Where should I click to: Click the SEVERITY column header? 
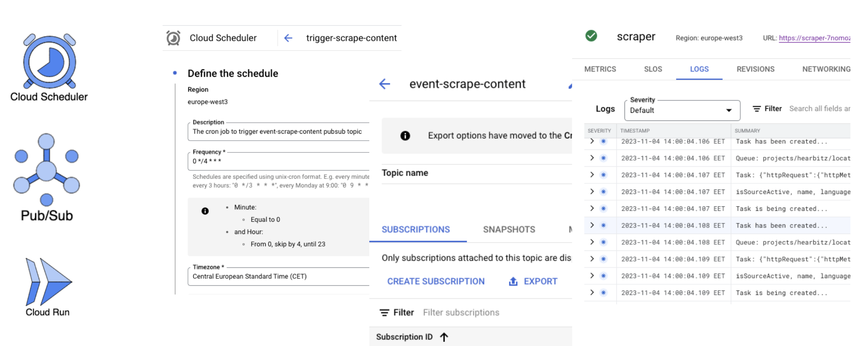pyautogui.click(x=599, y=131)
